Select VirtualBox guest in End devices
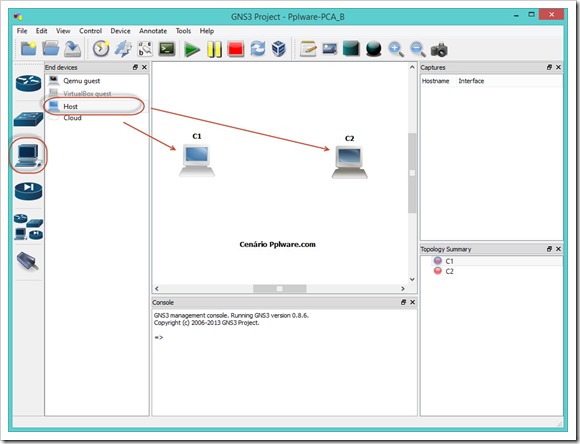The image size is (580, 444). coord(97,93)
